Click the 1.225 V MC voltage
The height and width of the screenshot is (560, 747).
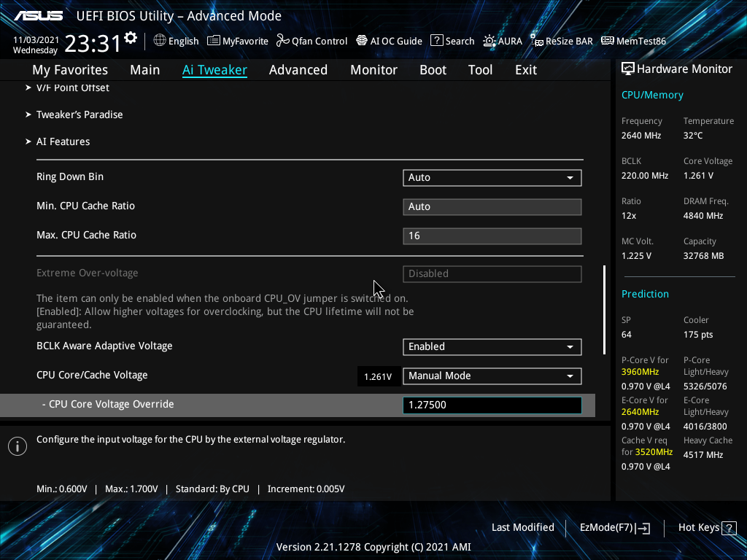(636, 256)
